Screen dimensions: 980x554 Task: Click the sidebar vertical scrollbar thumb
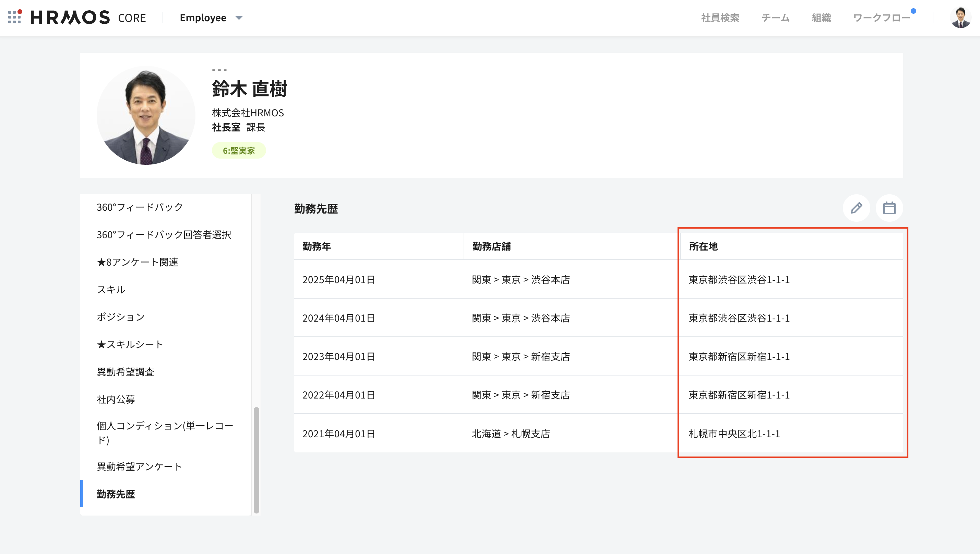[x=256, y=460]
